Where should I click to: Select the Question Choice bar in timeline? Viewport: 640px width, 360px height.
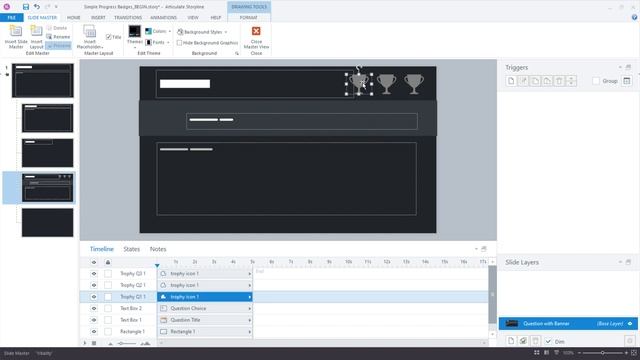(x=205, y=309)
